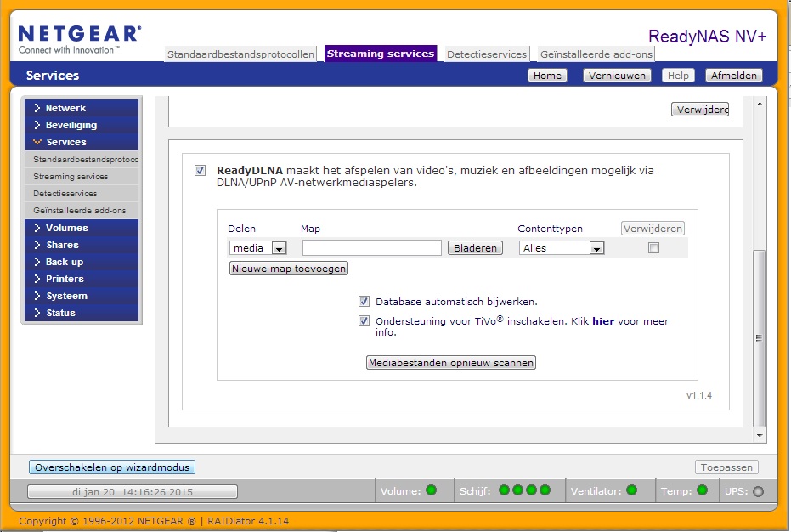Click the arrow icon beside Netwerk

pos(37,108)
